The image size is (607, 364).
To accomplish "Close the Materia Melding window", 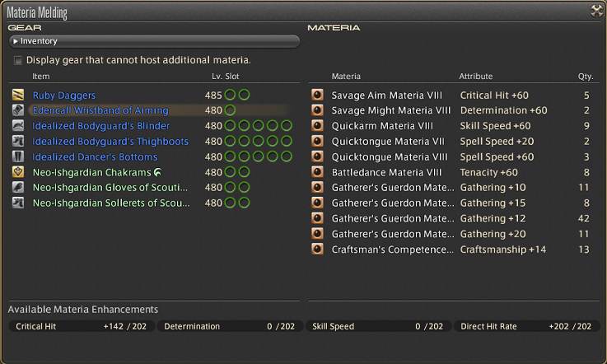I will [597, 11].
